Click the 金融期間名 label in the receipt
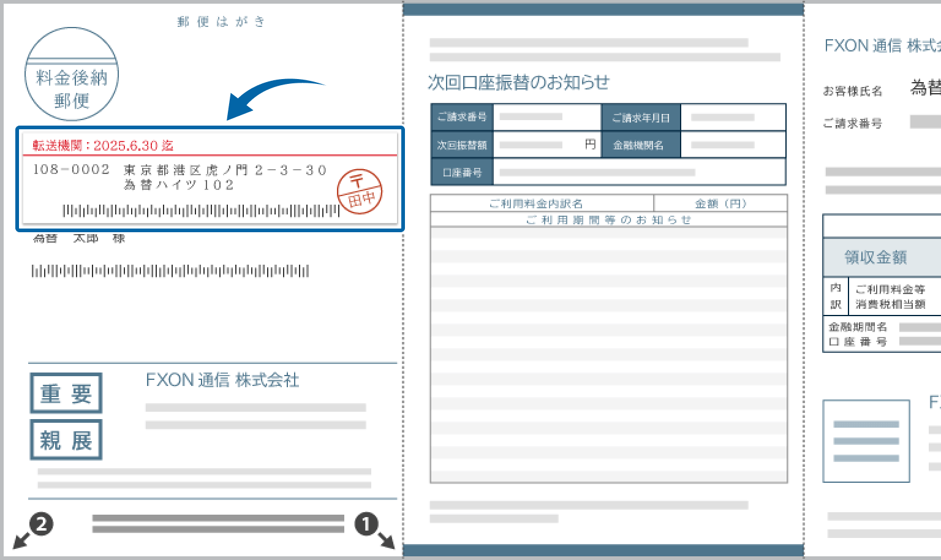 858,327
